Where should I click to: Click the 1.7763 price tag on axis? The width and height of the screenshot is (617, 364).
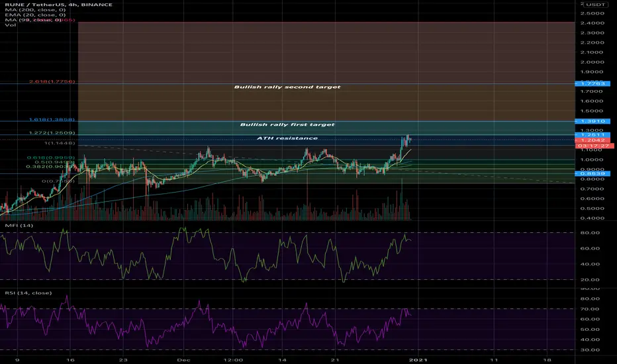[593, 83]
